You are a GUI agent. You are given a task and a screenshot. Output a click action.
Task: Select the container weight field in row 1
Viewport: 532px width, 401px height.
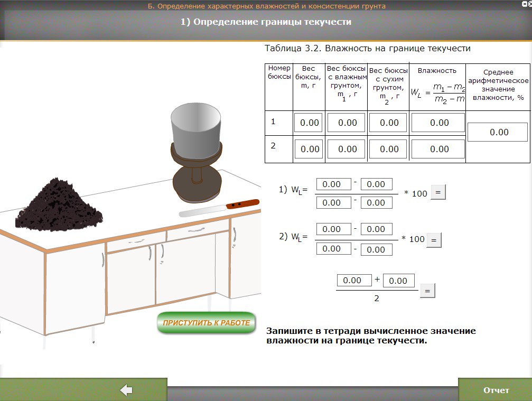pyautogui.click(x=309, y=123)
